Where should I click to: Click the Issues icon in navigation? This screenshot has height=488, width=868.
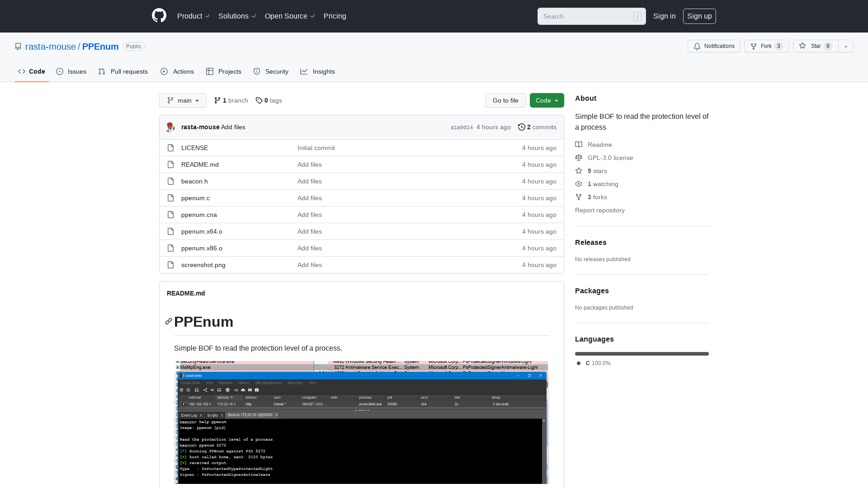coord(60,71)
